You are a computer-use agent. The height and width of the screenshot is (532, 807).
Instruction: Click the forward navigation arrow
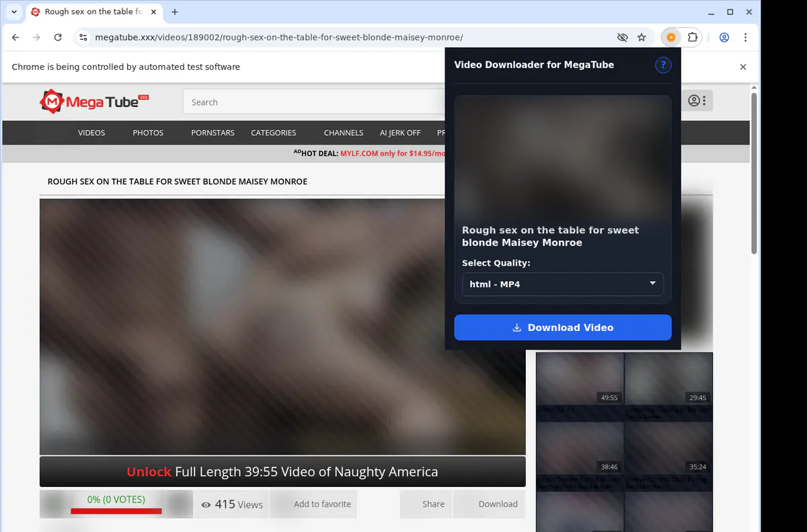(37, 38)
